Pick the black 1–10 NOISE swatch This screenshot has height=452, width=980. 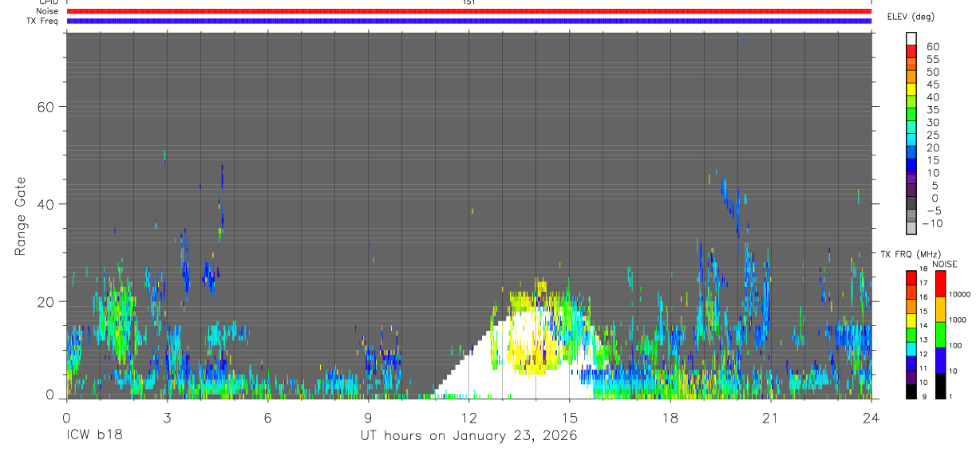click(x=940, y=386)
